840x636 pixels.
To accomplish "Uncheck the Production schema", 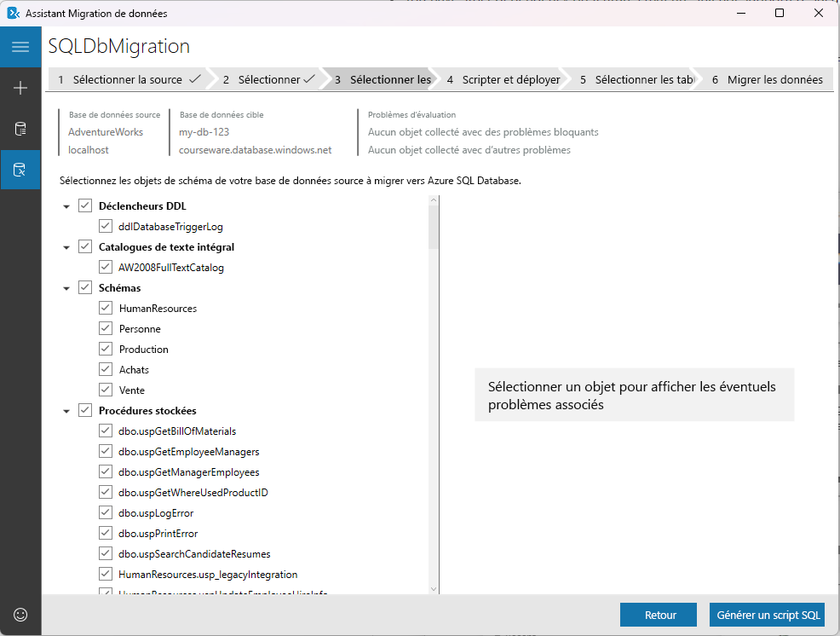I will (x=105, y=349).
